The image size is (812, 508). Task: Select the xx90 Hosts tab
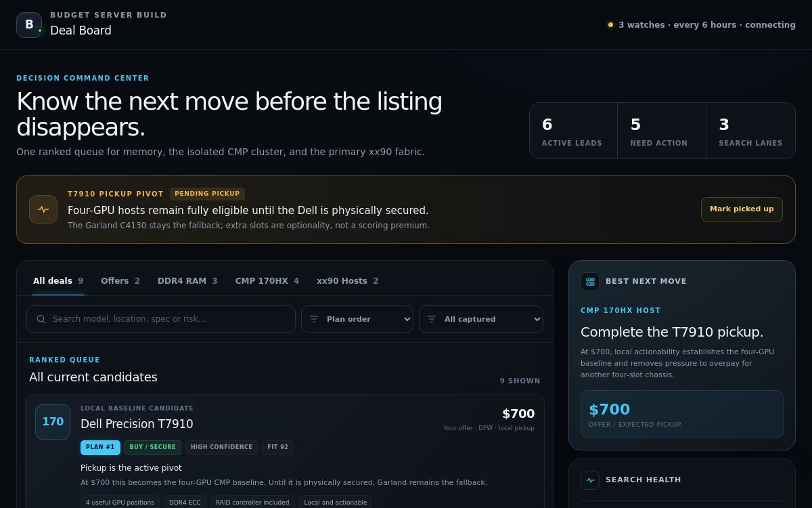(348, 281)
